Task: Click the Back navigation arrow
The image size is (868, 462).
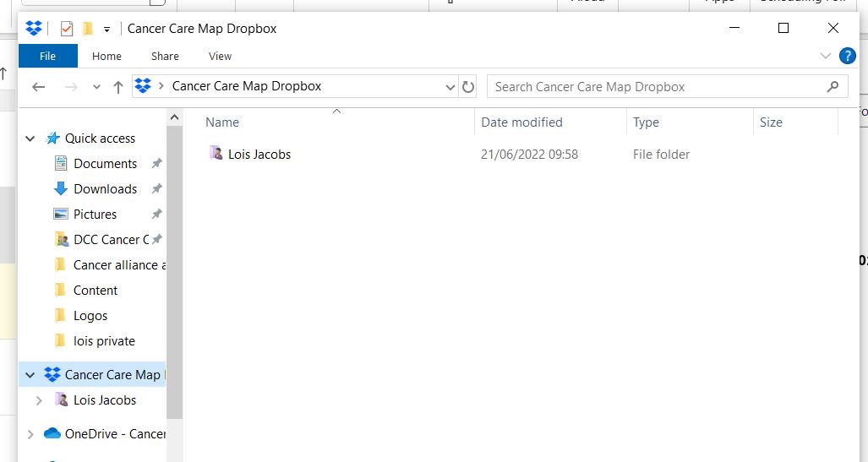Action: (x=38, y=86)
